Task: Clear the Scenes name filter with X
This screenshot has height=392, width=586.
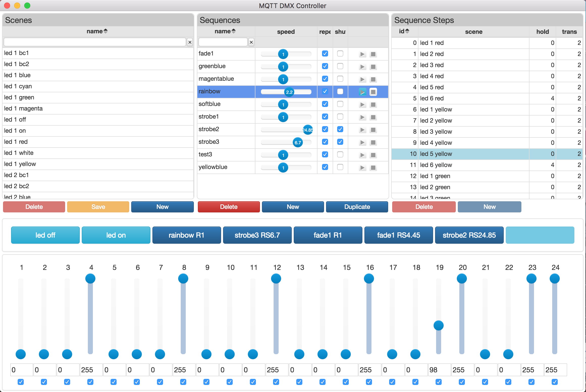Action: click(190, 42)
